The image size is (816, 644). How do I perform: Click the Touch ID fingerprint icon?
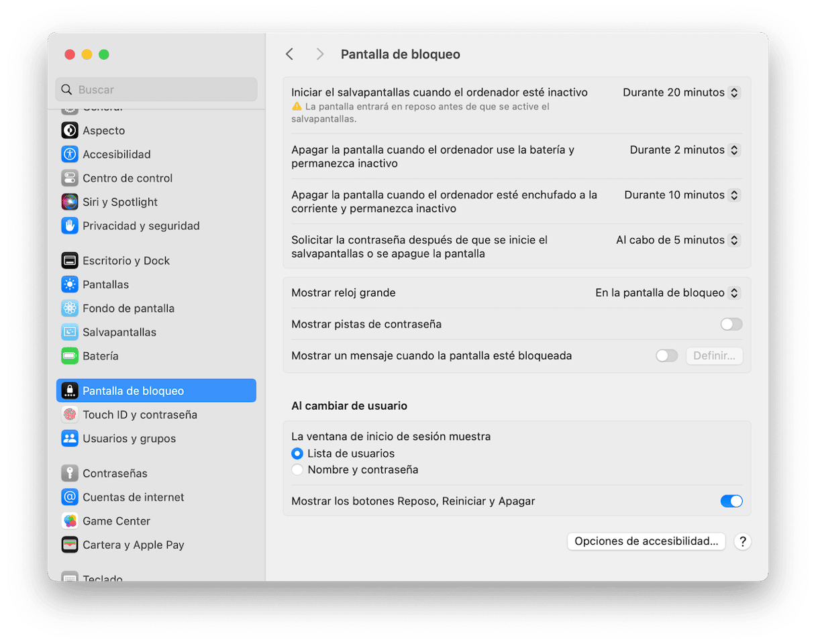click(x=70, y=415)
